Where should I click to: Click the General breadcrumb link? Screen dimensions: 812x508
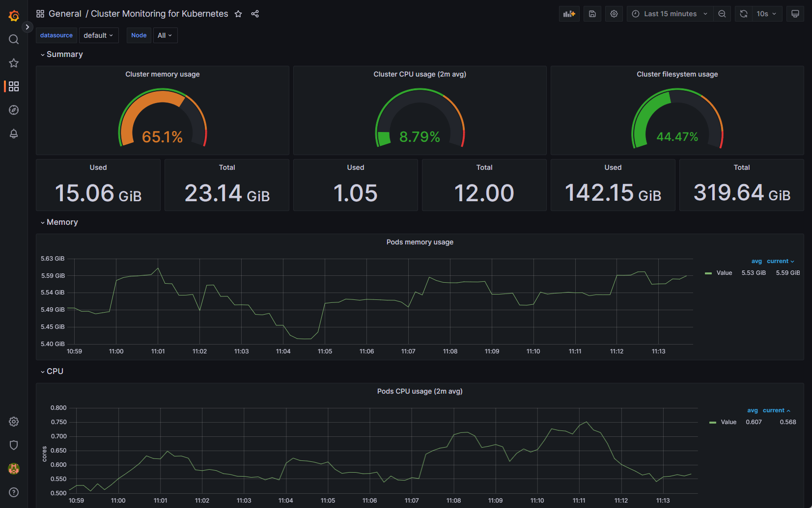point(65,14)
